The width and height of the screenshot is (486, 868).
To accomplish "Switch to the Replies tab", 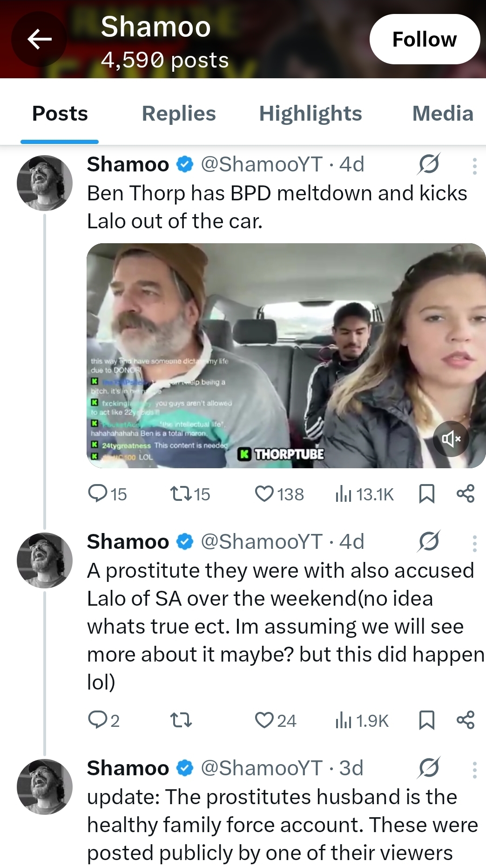I will [179, 114].
